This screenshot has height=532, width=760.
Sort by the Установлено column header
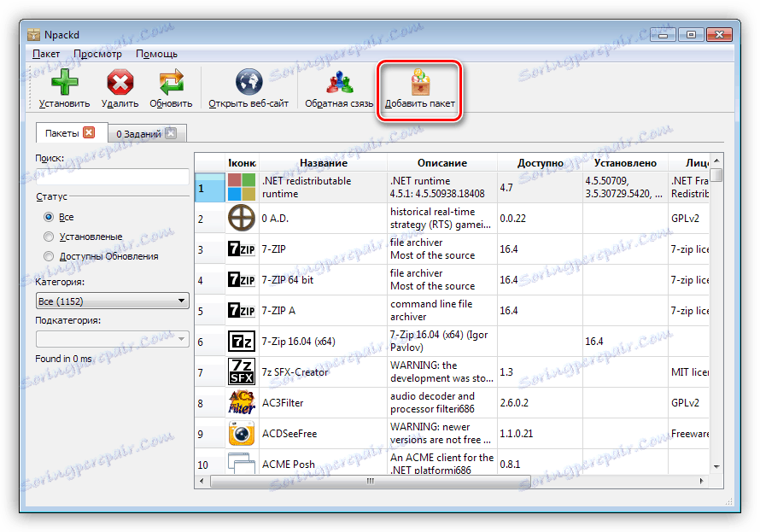[625, 163]
